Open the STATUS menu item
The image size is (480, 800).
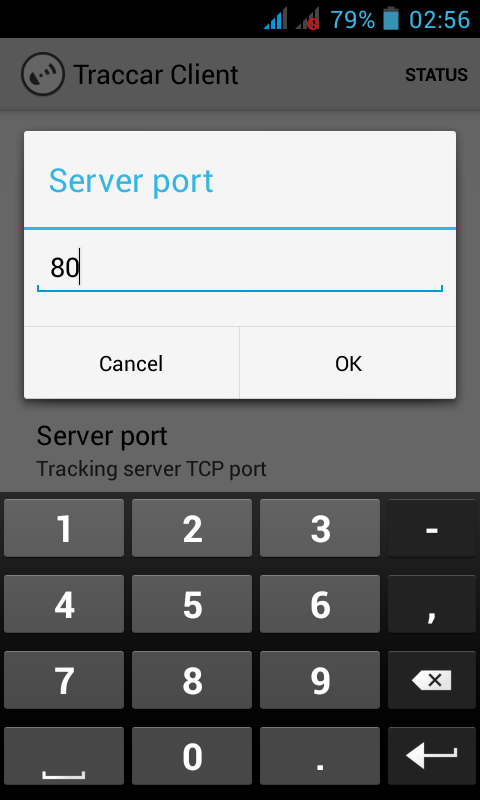[436, 75]
